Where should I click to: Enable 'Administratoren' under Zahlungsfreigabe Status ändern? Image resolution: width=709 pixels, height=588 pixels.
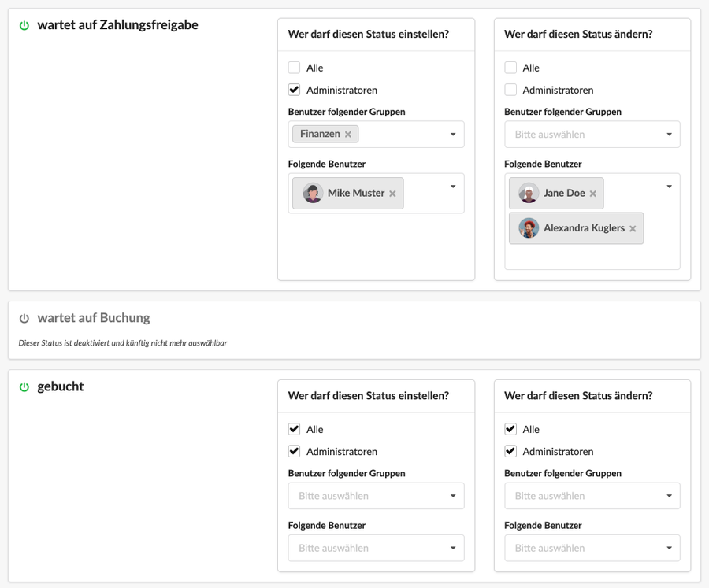(x=510, y=90)
